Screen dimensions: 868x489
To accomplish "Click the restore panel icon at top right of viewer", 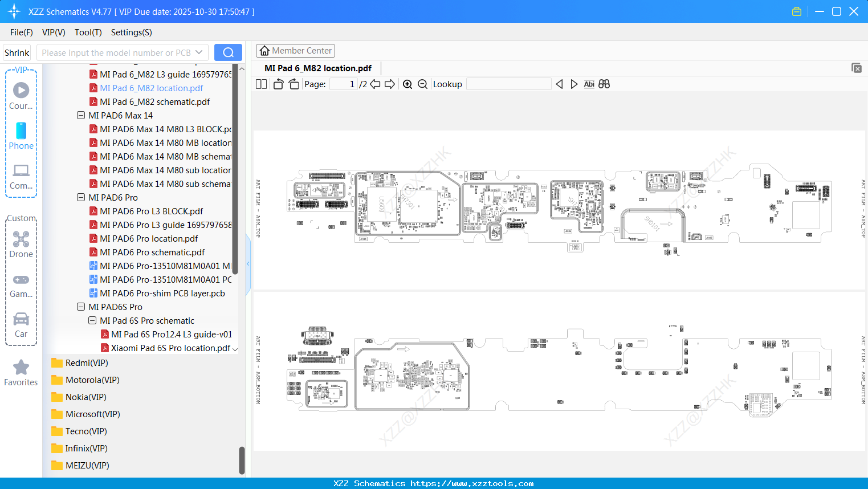I will pyautogui.click(x=857, y=68).
